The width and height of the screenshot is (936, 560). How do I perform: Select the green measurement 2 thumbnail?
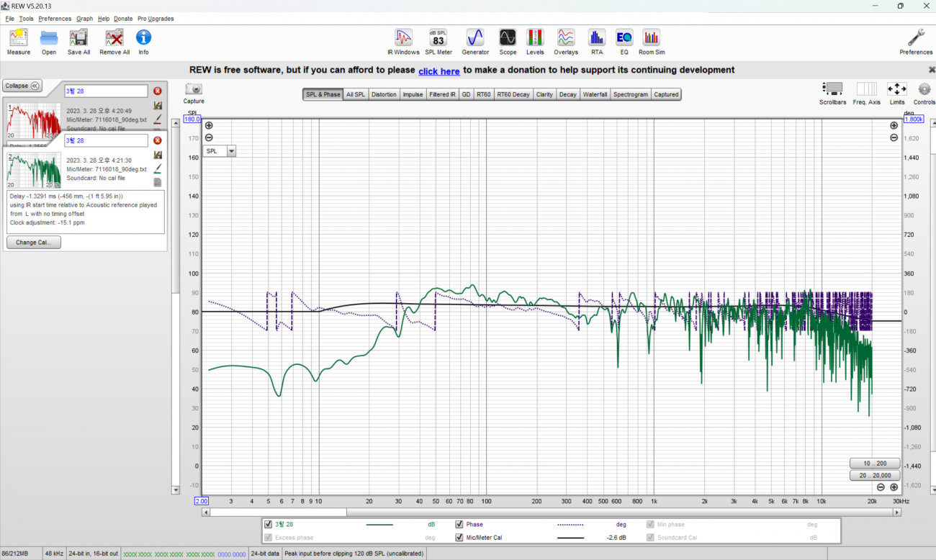(34, 170)
